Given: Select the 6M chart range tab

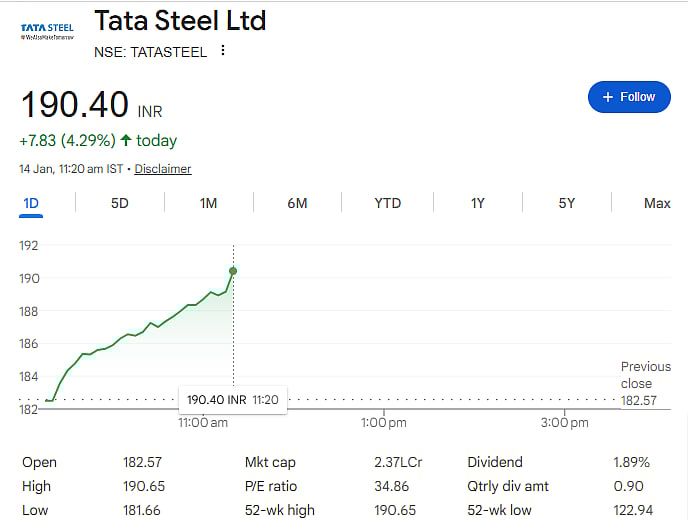Looking at the screenshot, I should coord(297,203).
